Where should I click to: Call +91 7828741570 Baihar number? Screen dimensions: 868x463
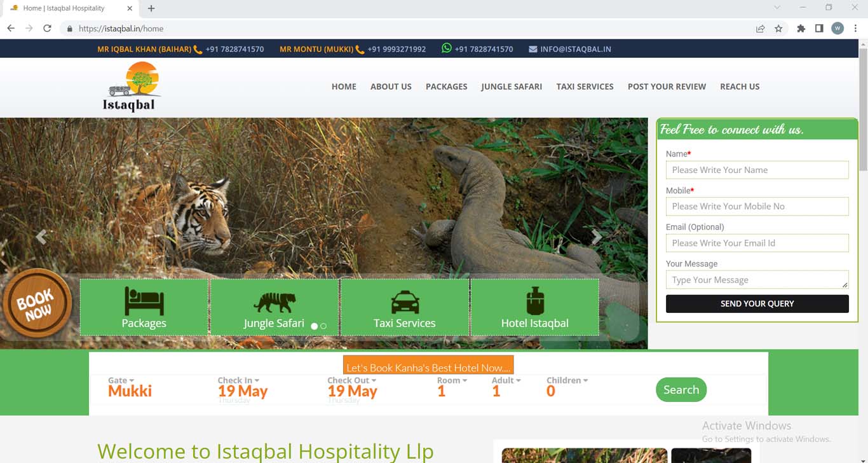pos(234,49)
